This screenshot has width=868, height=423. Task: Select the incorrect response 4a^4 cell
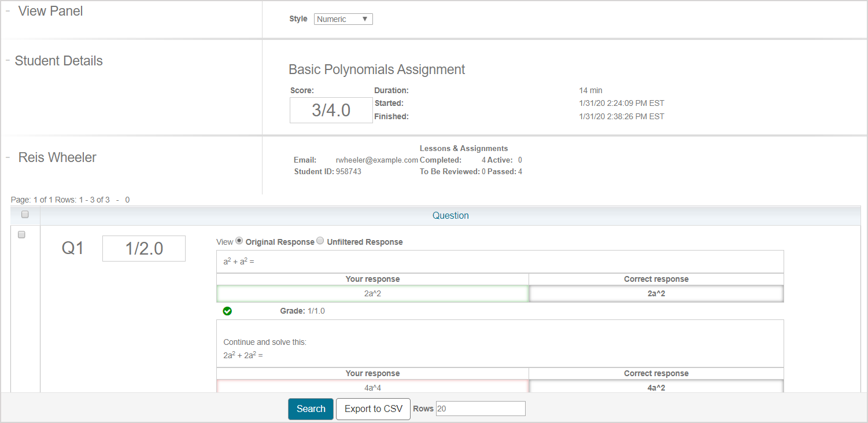point(372,387)
